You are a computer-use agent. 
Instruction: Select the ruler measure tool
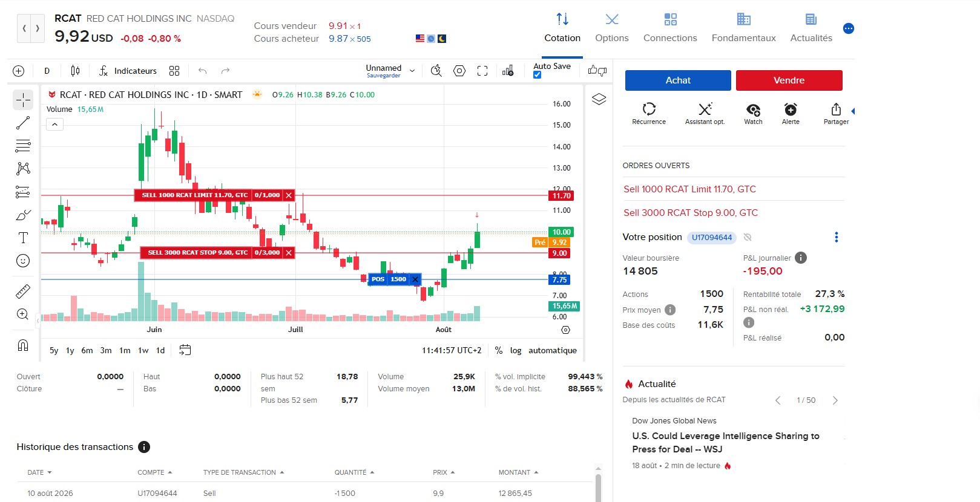coord(23,292)
